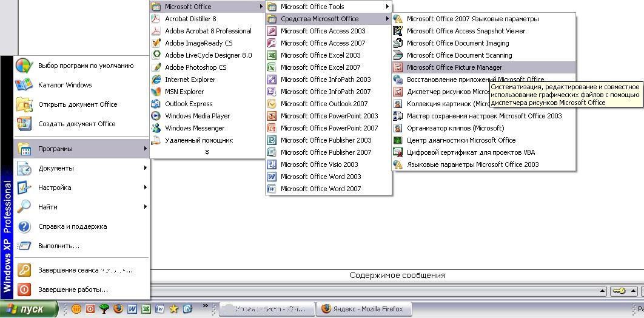
Task: Launch Firefox from quick launch bar
Action: [119, 308]
